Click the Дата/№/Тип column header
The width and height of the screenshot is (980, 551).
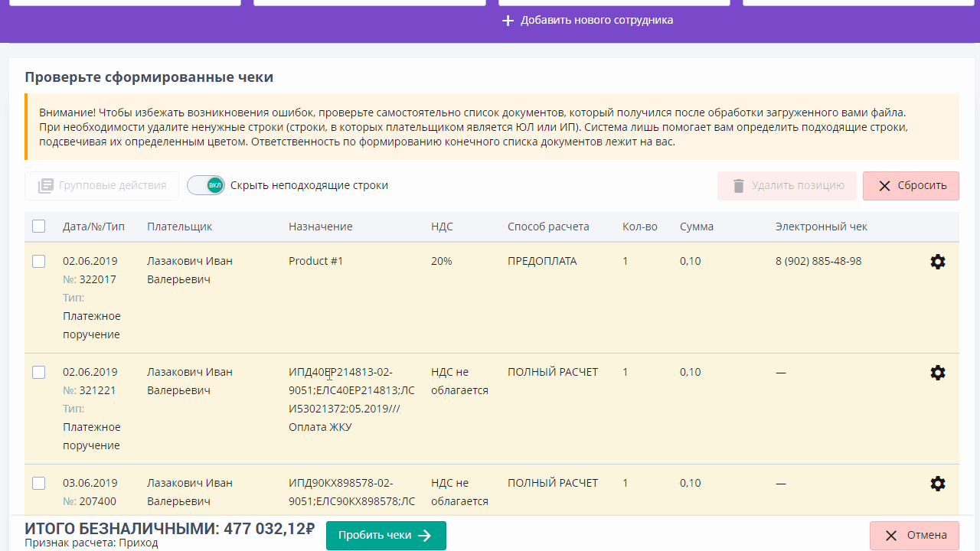point(93,227)
